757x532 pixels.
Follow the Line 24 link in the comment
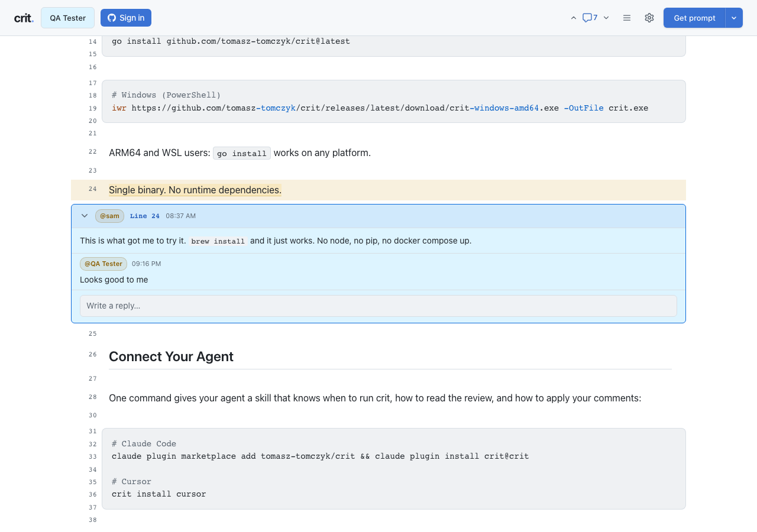coord(145,216)
